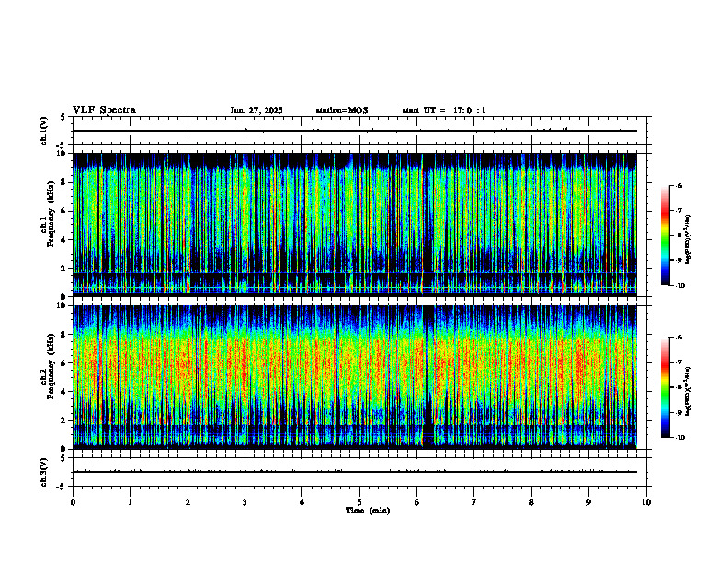Click the date text "Jan. 27, 2025"
Image resolution: width=728 pixels, height=563 pixels.
point(256,110)
